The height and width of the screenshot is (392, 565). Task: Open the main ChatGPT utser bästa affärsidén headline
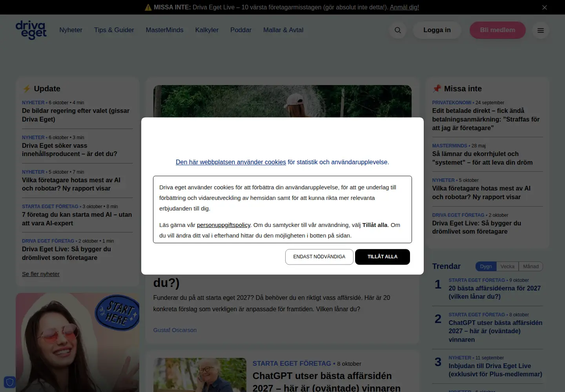pos(326,382)
